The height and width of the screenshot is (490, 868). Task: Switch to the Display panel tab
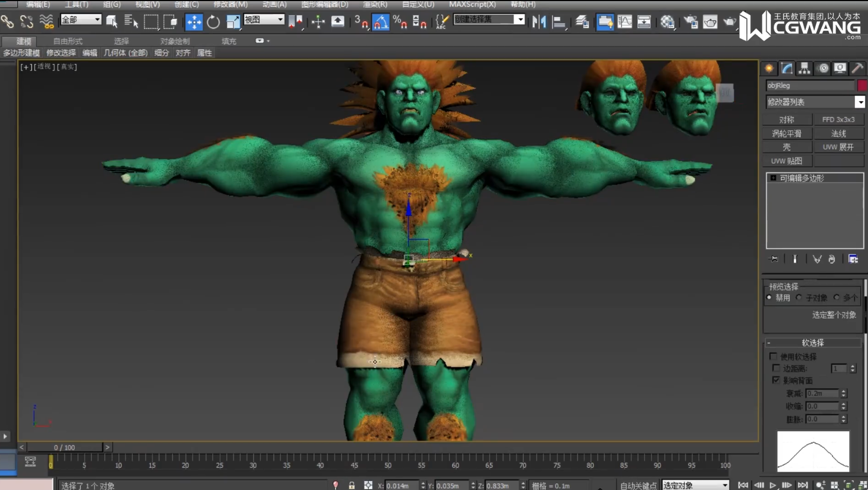pos(840,68)
